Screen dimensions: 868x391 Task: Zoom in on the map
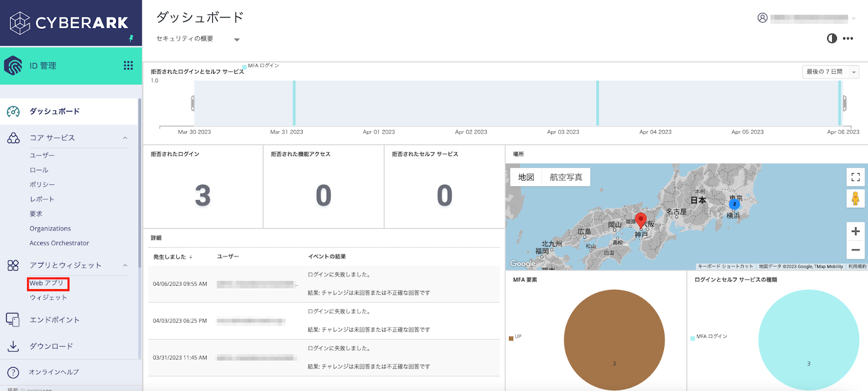855,232
